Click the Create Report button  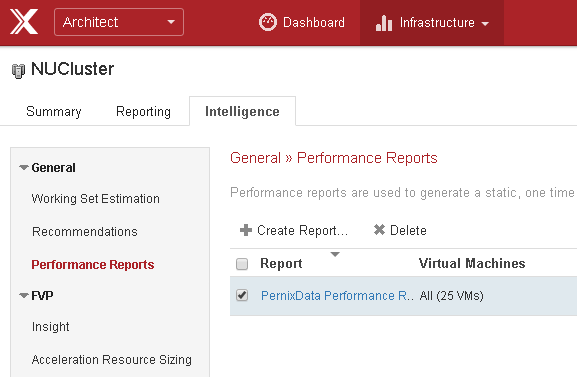294,230
